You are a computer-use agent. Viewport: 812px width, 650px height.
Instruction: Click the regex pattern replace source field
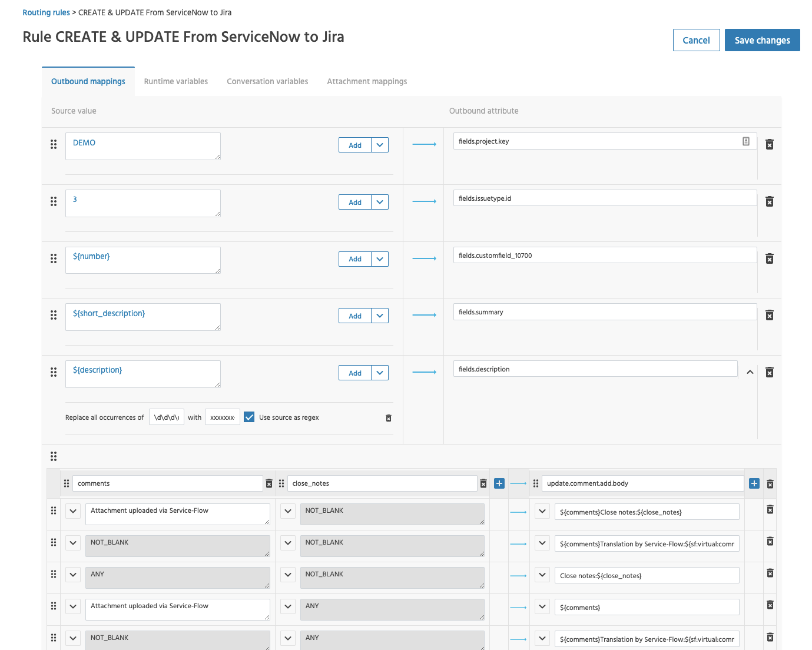tap(167, 417)
